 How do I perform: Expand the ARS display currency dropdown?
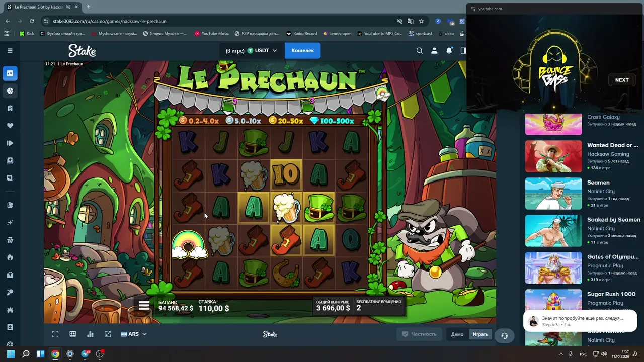tap(134, 334)
